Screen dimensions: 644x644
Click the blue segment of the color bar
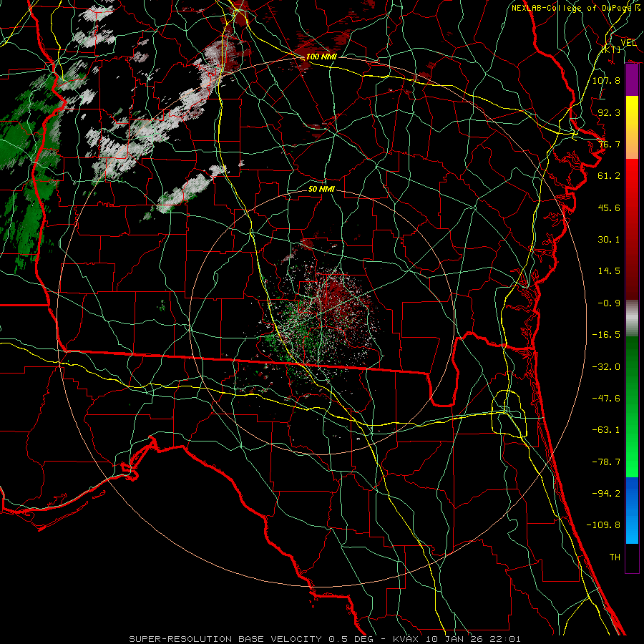[x=632, y=510]
